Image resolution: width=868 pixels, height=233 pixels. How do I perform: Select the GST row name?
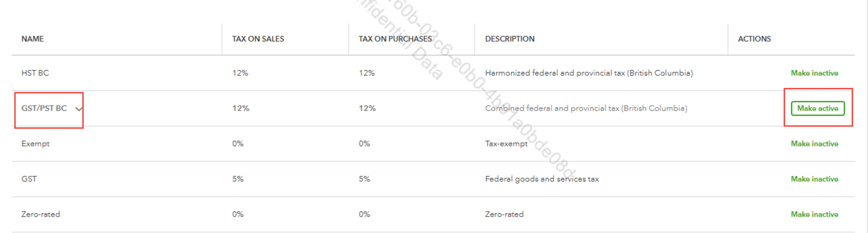point(29,179)
